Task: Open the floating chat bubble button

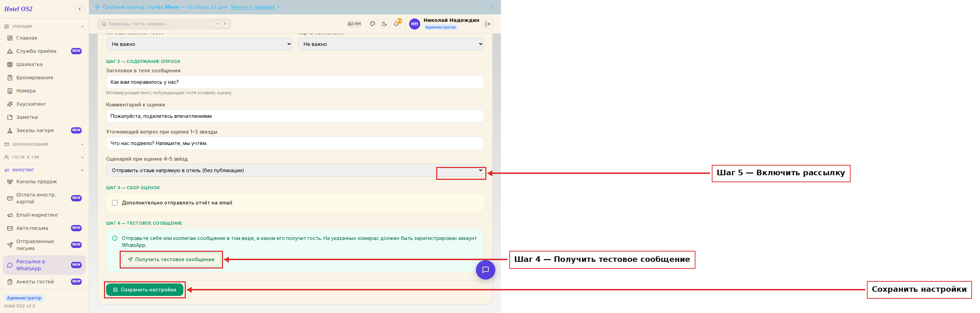Action: [485, 270]
